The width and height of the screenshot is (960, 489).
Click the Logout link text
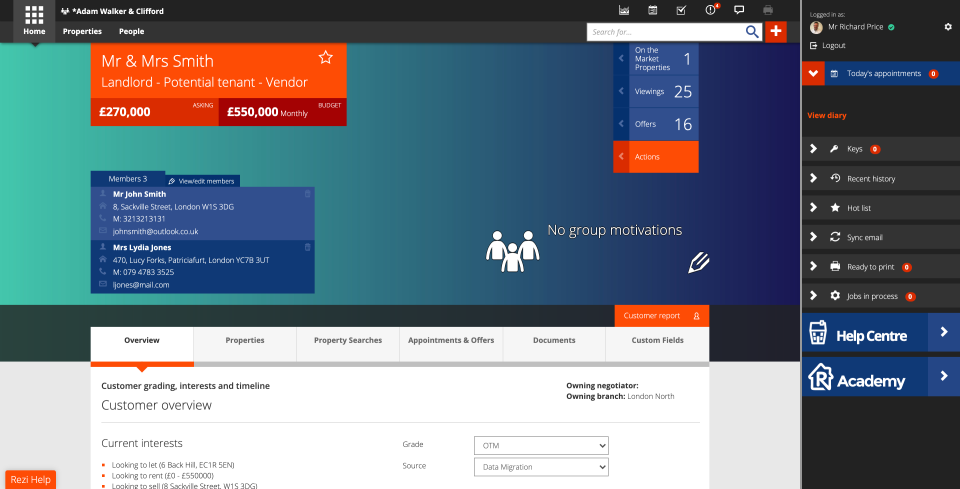(x=834, y=45)
